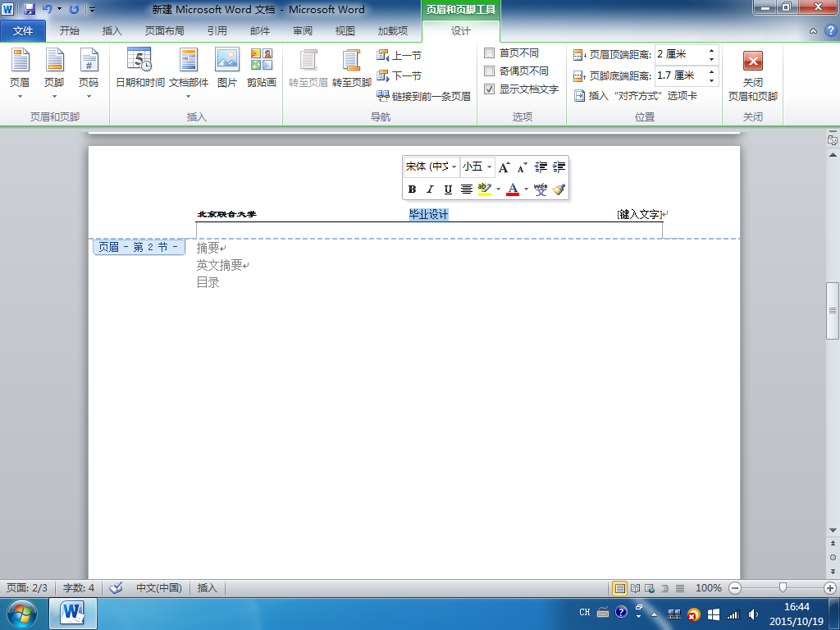Switch to print layout view icon

click(x=620, y=588)
